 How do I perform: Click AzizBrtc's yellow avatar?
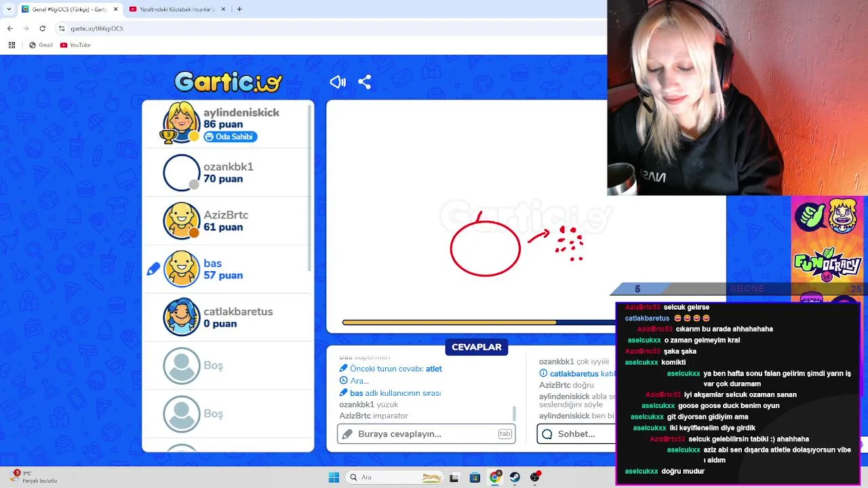[x=181, y=221]
